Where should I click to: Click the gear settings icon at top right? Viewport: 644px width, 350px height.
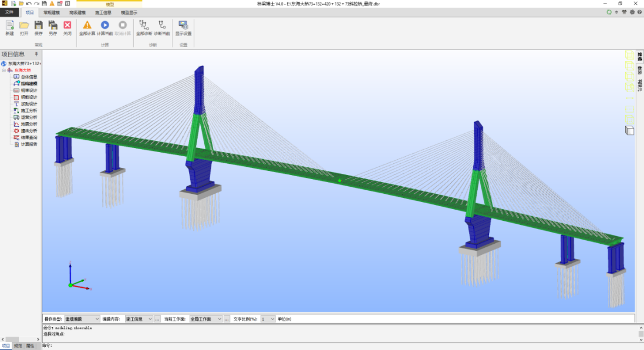632,12
